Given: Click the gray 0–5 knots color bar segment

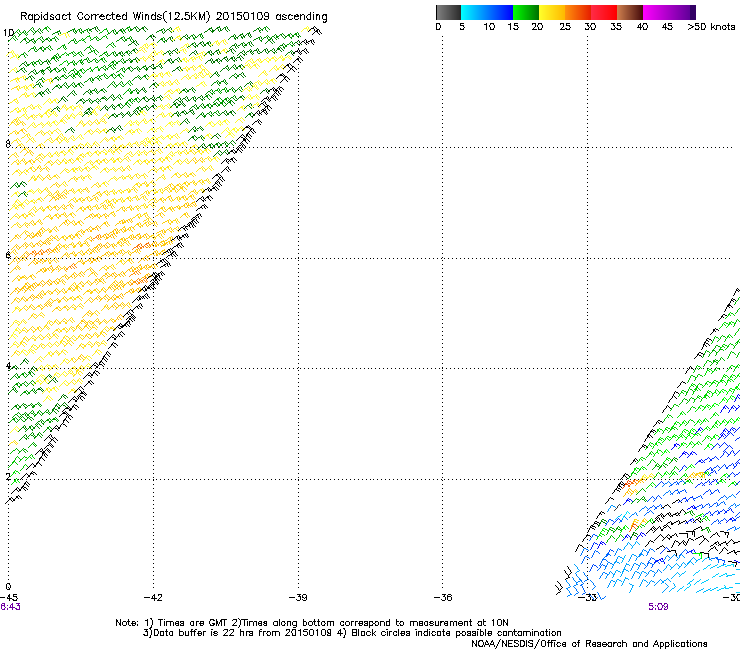Looking at the screenshot, I should tap(448, 12).
